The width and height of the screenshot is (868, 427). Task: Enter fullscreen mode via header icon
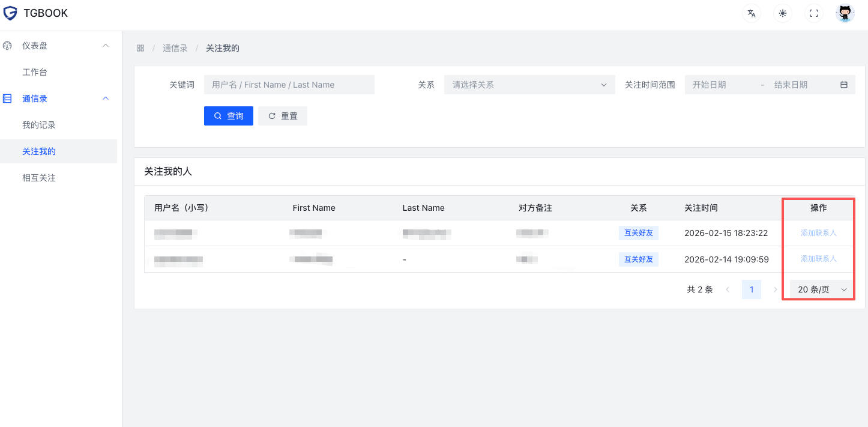814,13
